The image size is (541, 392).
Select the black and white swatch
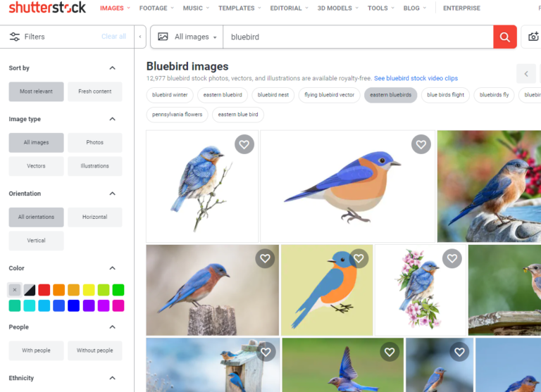[30, 290]
